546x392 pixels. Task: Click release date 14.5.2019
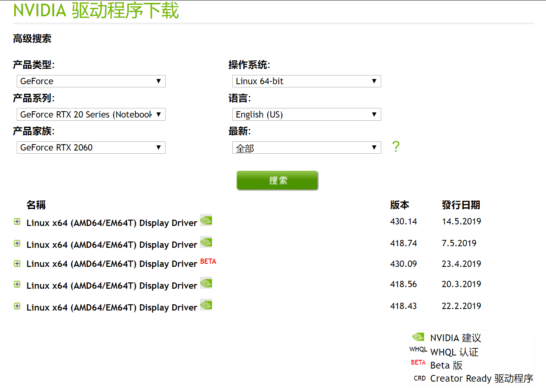[x=461, y=222]
